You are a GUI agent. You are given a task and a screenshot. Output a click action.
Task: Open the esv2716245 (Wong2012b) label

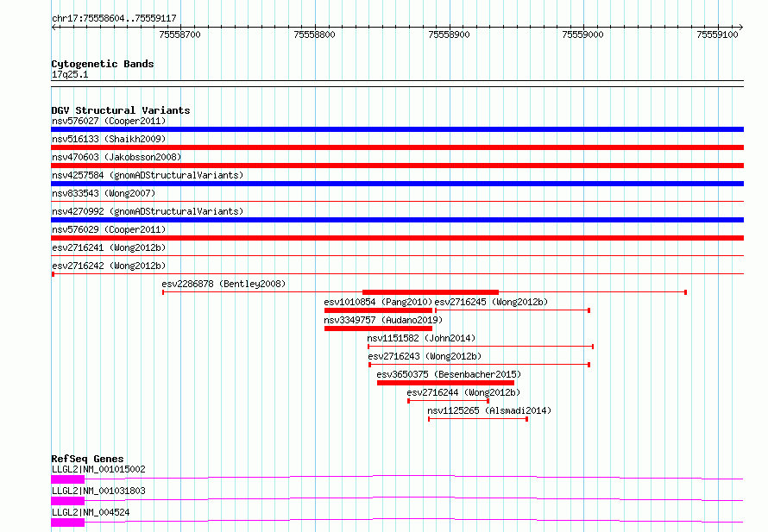point(491,302)
